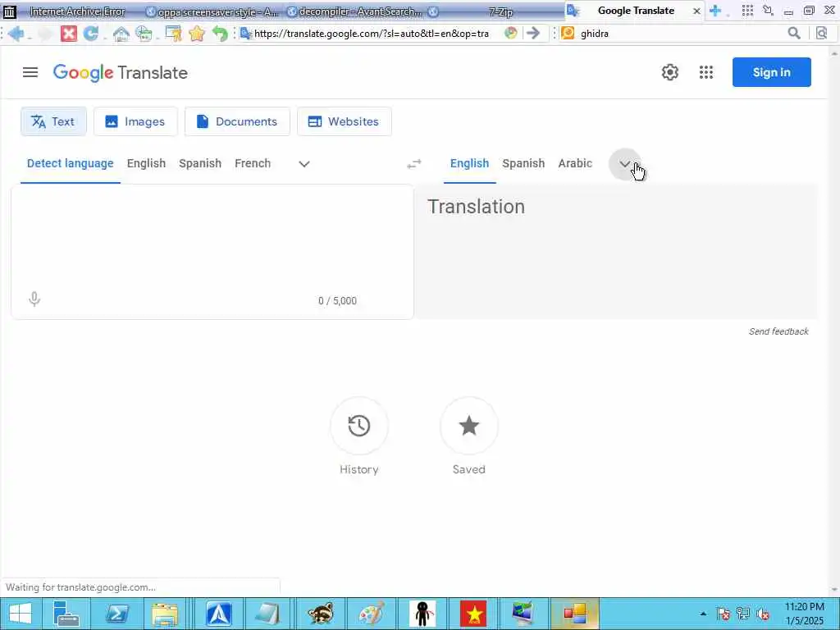Open Google Translate settings gear
Screen dimensions: 840x630
tap(669, 72)
